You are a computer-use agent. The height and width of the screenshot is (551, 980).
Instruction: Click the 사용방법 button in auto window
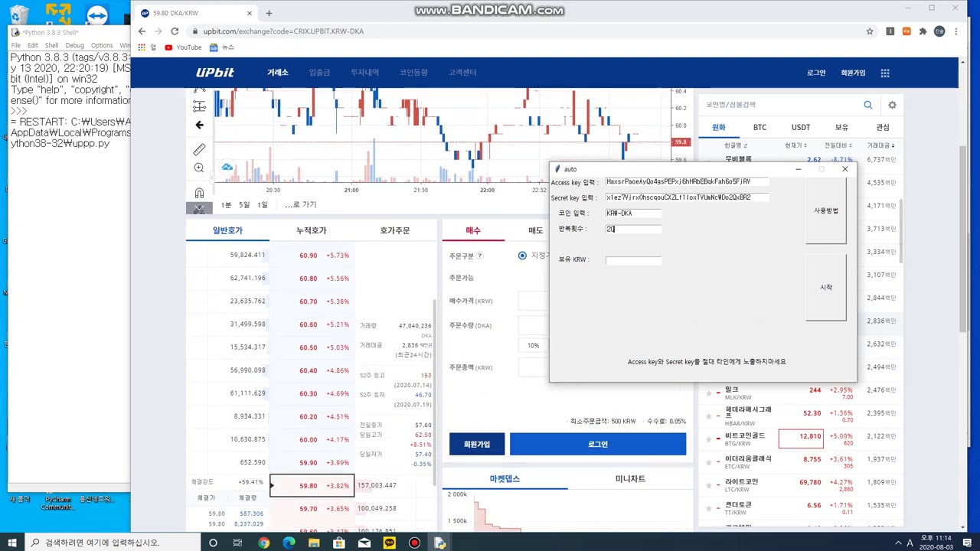pos(825,210)
